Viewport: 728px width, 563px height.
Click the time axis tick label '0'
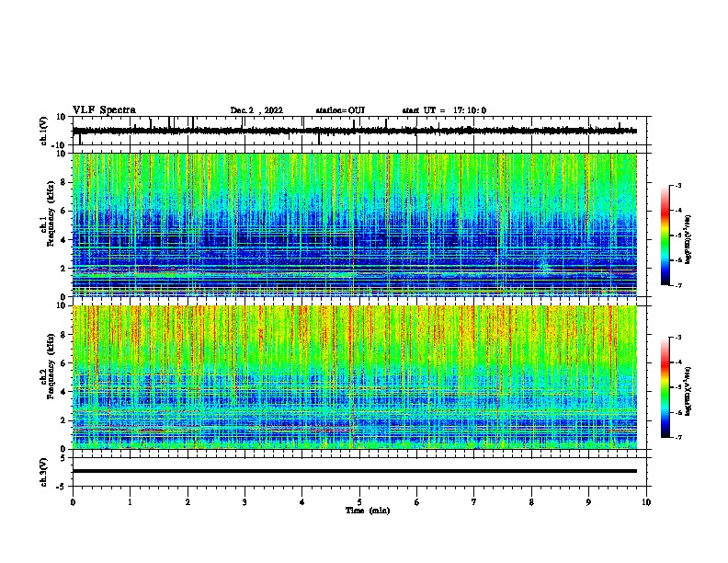pos(73,502)
